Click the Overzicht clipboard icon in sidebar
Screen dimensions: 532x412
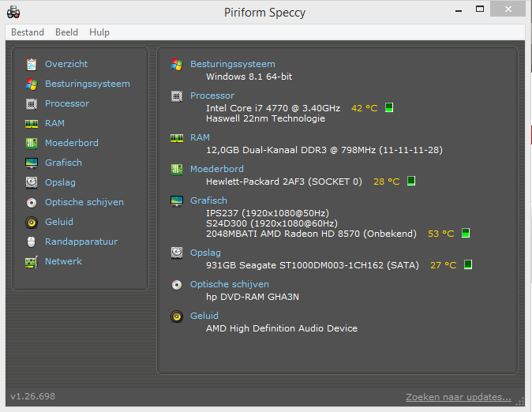tap(32, 64)
